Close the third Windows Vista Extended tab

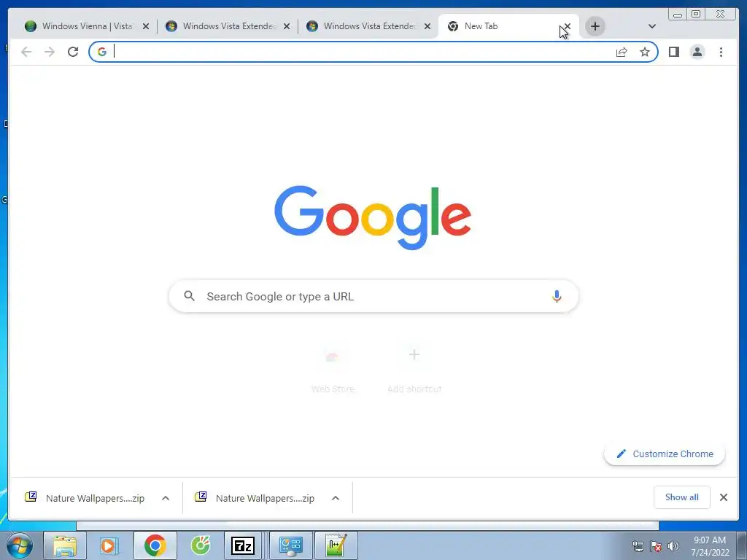[x=427, y=27]
